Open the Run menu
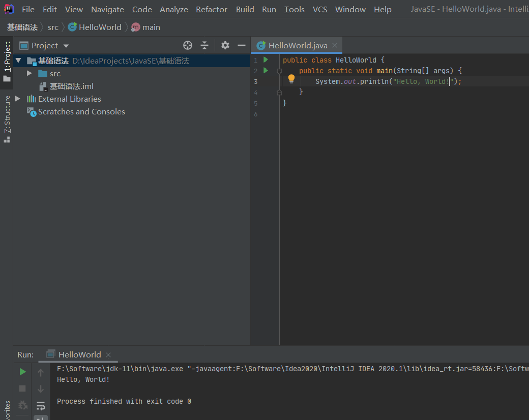 [x=269, y=10]
